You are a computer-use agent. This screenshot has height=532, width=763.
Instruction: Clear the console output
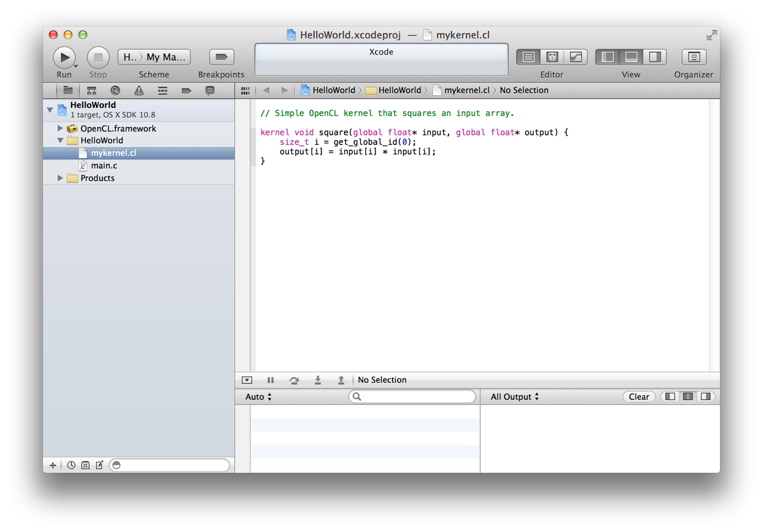pyautogui.click(x=638, y=397)
